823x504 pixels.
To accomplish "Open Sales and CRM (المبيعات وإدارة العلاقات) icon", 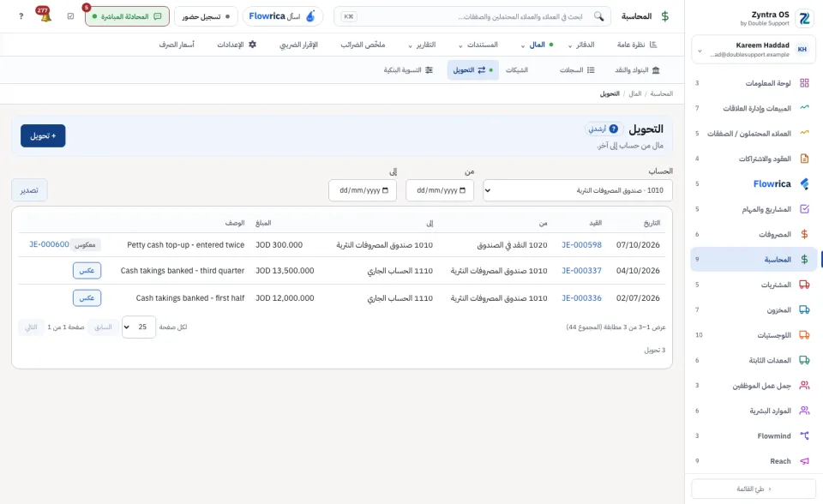I will tap(804, 108).
